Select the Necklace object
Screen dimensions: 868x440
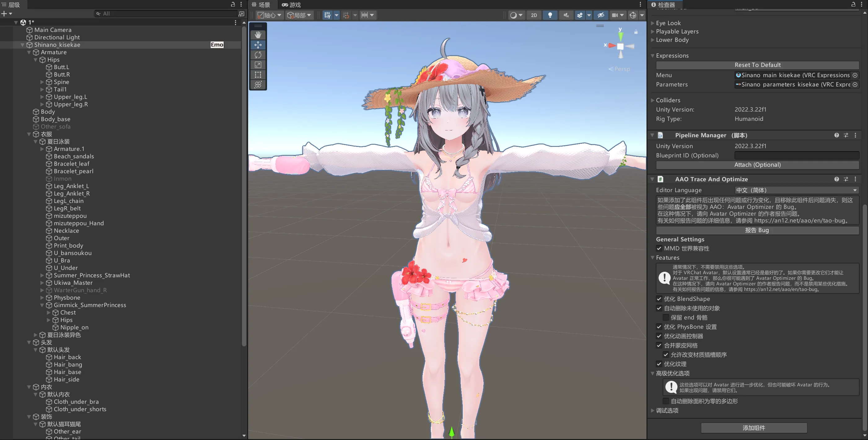(66, 231)
